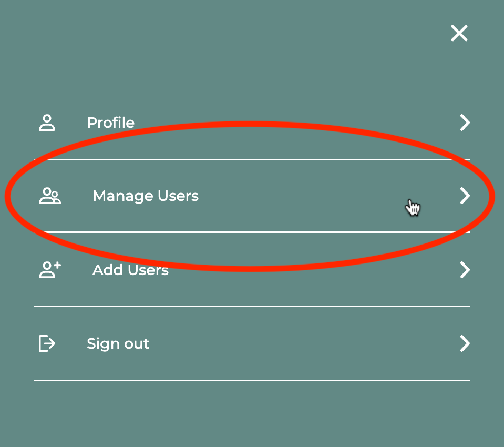
Task: Click the empty middle of the Profile row
Action: 289,123
